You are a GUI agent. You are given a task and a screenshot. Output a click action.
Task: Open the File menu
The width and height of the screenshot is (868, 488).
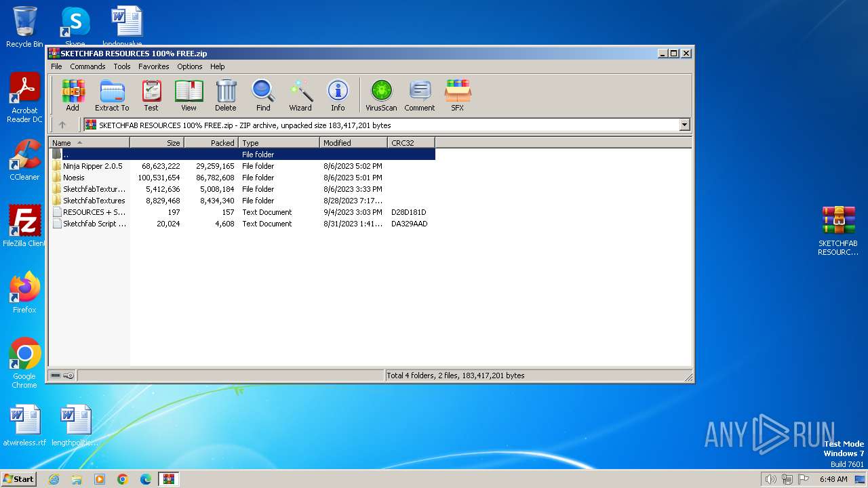(x=56, y=66)
